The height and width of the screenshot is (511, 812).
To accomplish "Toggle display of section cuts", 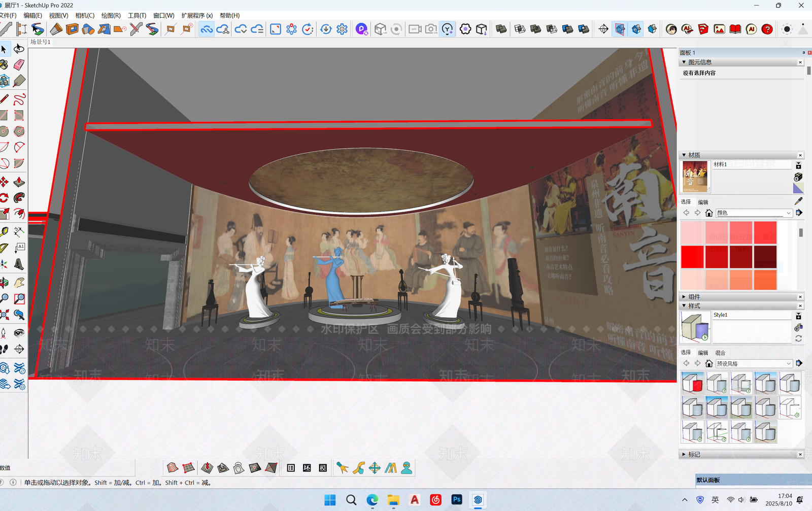I will [x=636, y=29].
